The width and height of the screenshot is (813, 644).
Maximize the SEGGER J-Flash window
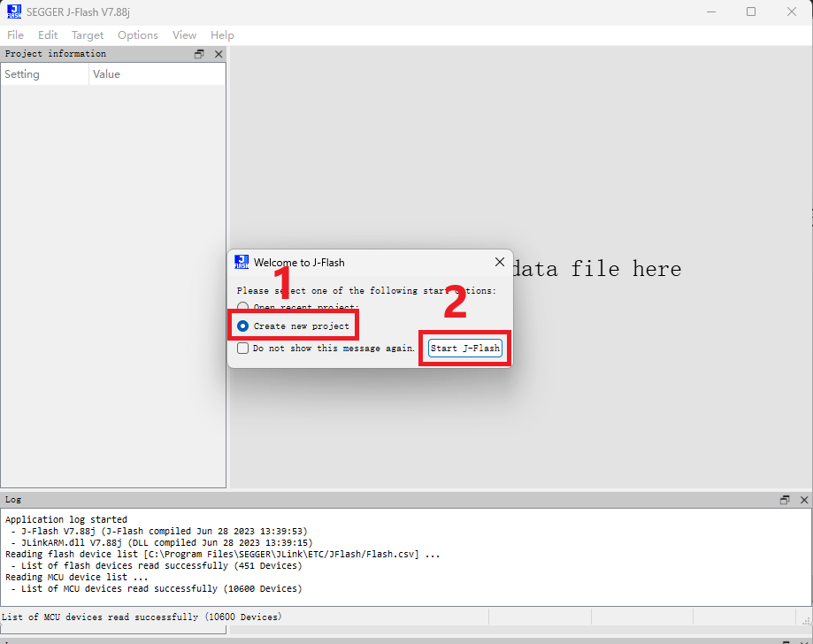pos(751,11)
